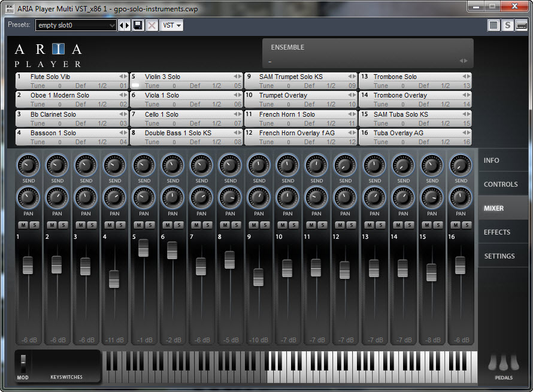Select the Bb Clarinet Solo slot
The height and width of the screenshot is (392, 533).
point(72,118)
